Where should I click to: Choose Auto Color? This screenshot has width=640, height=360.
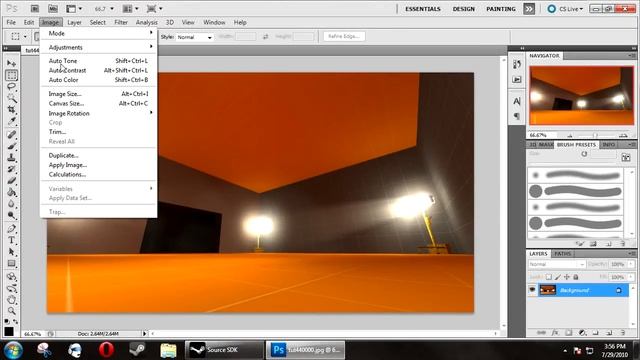click(x=98, y=80)
